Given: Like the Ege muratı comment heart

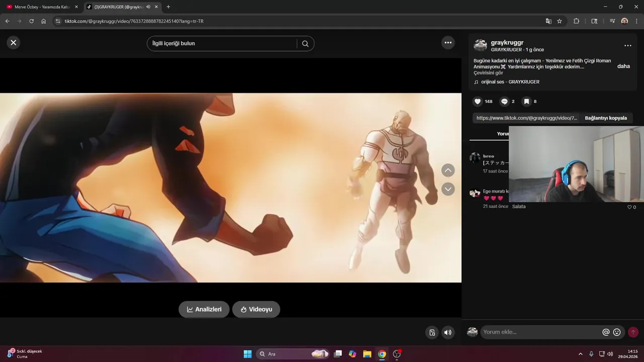Looking at the screenshot, I should (629, 207).
